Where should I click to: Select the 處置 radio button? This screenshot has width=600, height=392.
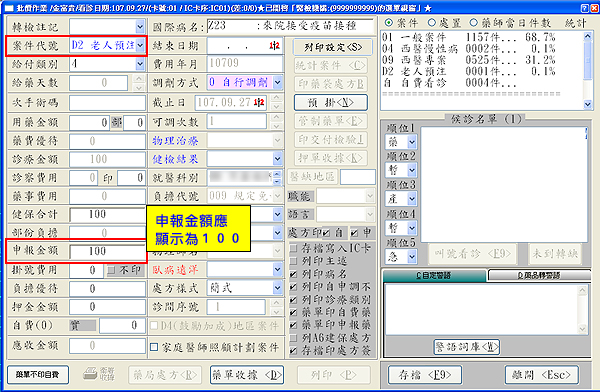432,23
